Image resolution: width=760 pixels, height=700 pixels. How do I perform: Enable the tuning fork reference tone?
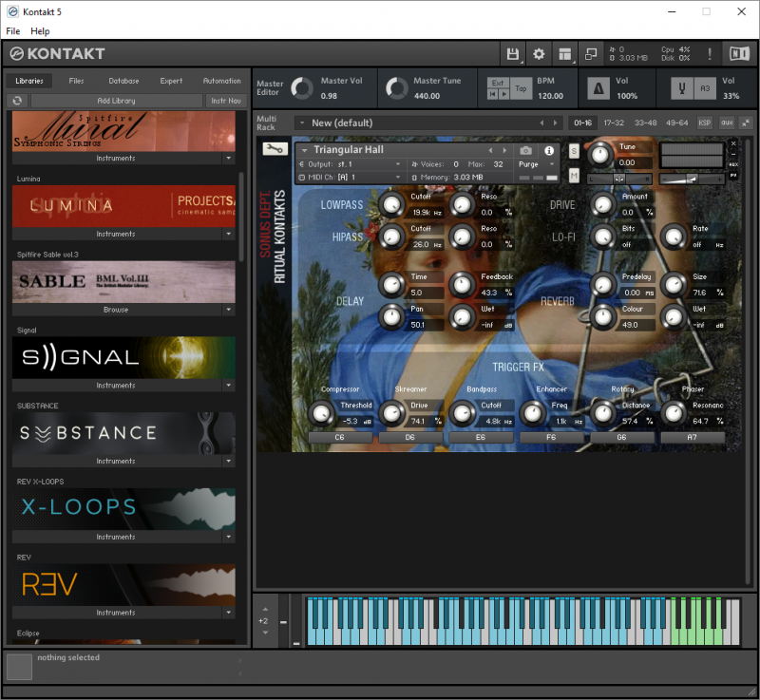682,88
